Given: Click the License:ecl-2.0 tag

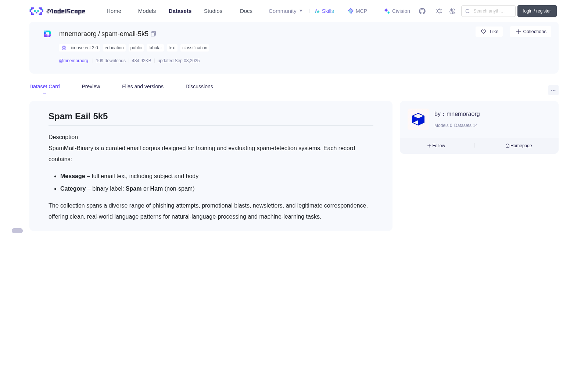Looking at the screenshot, I should coord(79,48).
